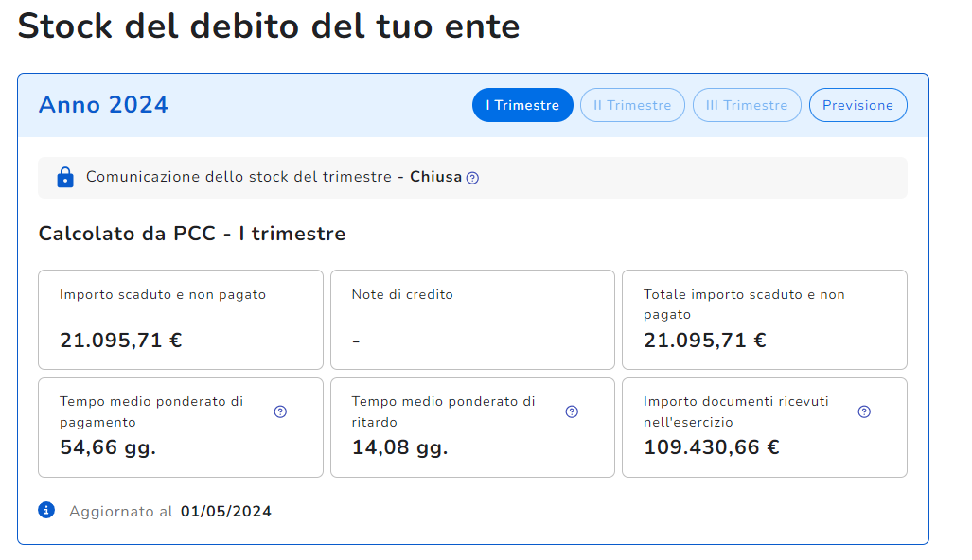
Task: Click the lock icon beside Comunicazione dello stock
Action: coord(64,178)
